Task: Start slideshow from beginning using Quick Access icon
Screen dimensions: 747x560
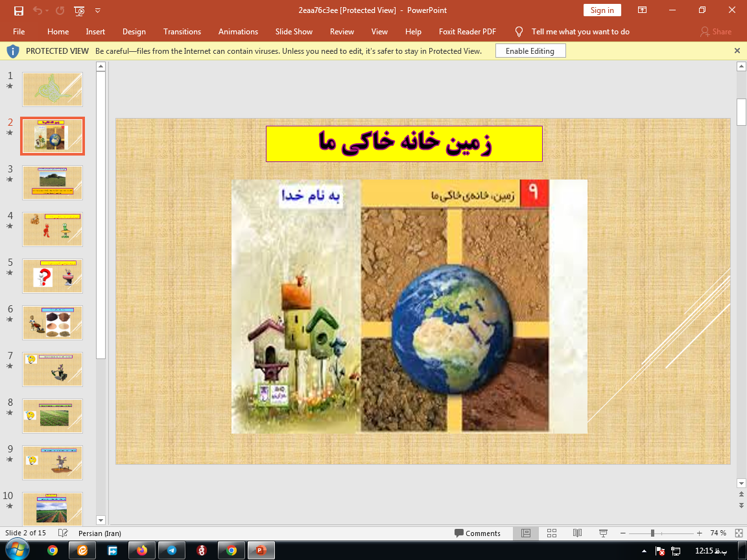Action: click(x=78, y=10)
